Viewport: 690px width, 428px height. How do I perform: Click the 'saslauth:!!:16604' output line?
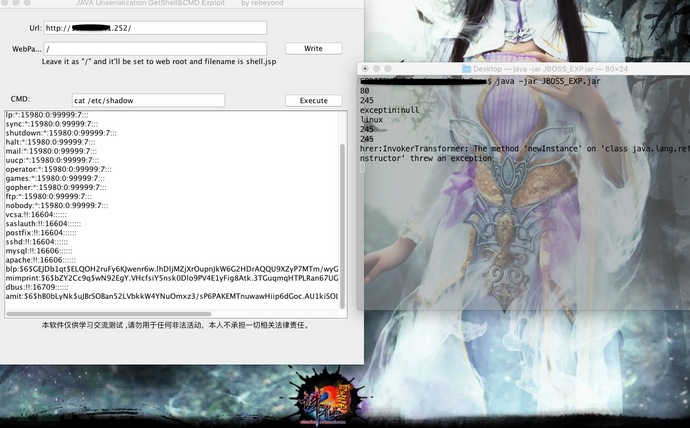[x=43, y=223]
